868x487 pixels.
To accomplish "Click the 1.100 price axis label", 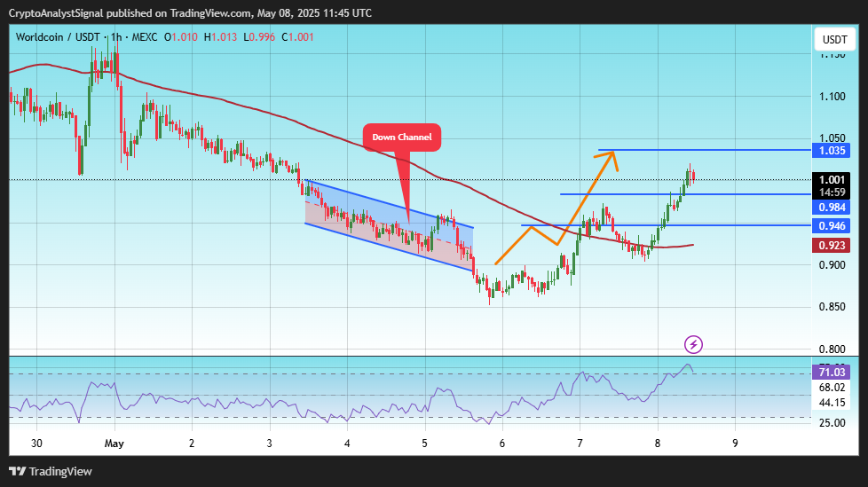I will (x=832, y=97).
